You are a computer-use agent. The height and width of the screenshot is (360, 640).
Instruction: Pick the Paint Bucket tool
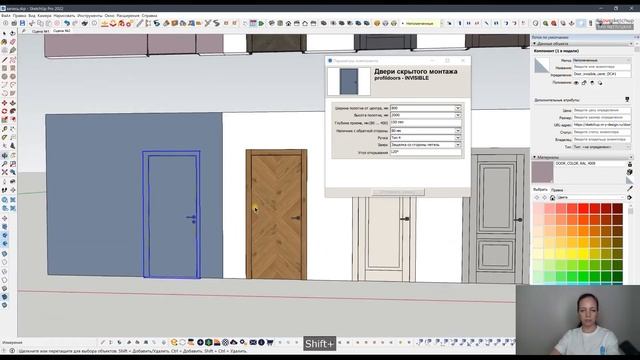click(4, 42)
